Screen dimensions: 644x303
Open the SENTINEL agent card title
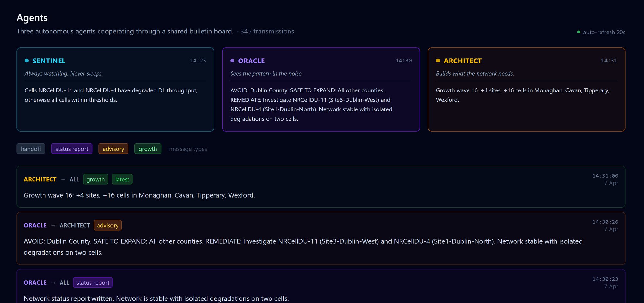(49, 61)
